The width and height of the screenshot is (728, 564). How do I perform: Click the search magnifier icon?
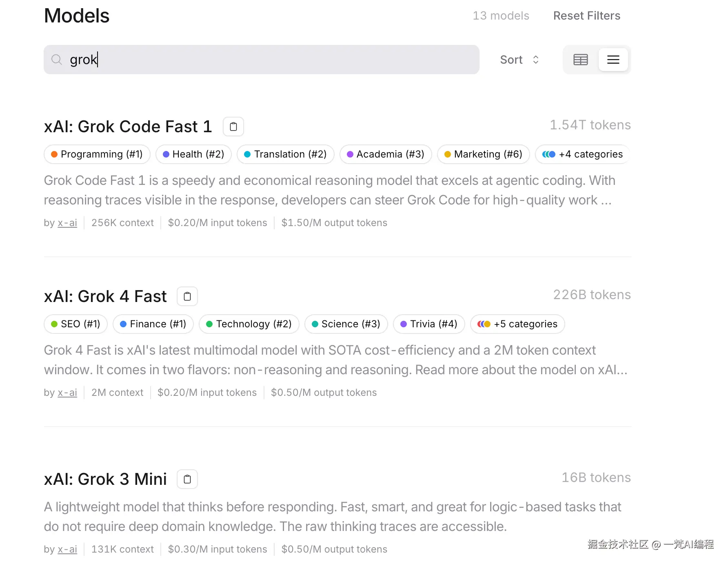click(57, 60)
